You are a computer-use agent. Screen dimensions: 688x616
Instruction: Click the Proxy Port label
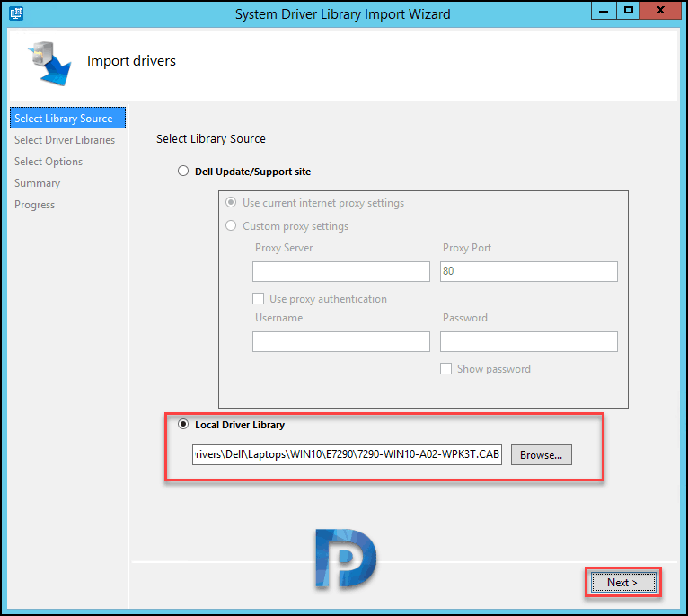[x=467, y=248]
